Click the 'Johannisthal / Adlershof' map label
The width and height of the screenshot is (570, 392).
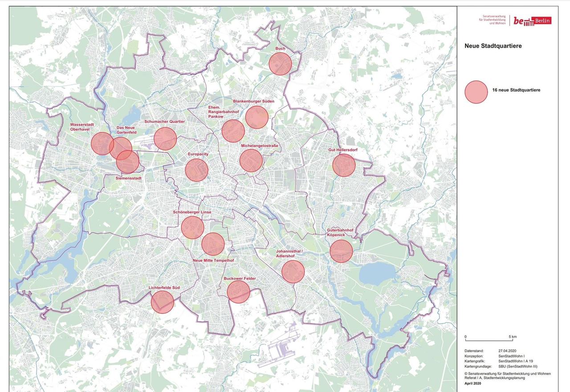tap(289, 254)
